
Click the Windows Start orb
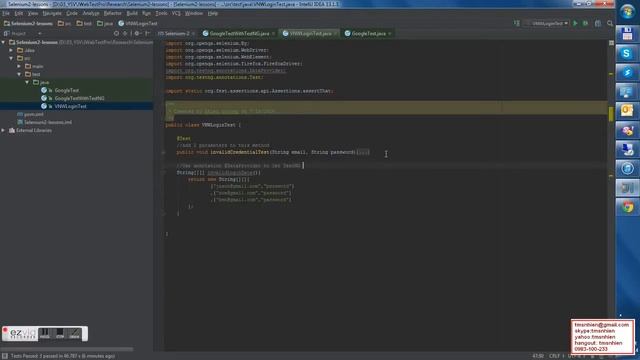627,11
